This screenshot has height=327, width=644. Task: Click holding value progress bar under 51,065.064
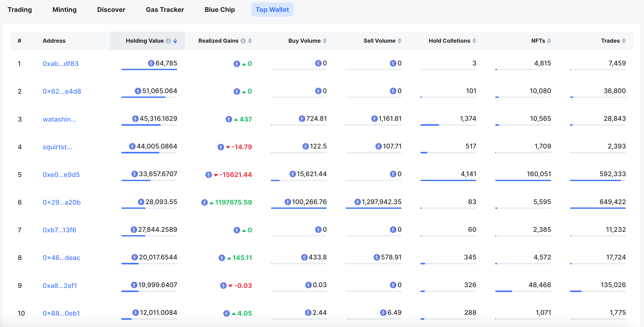tap(149, 97)
